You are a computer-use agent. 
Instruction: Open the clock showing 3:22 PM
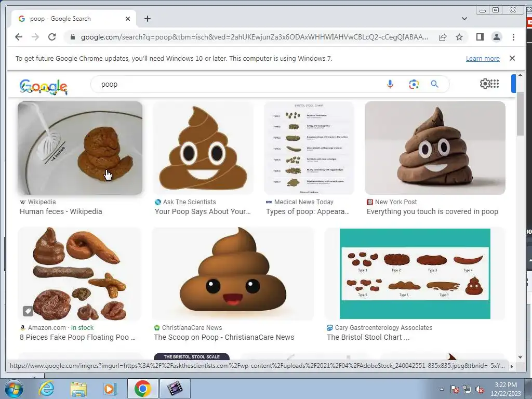[x=505, y=389]
